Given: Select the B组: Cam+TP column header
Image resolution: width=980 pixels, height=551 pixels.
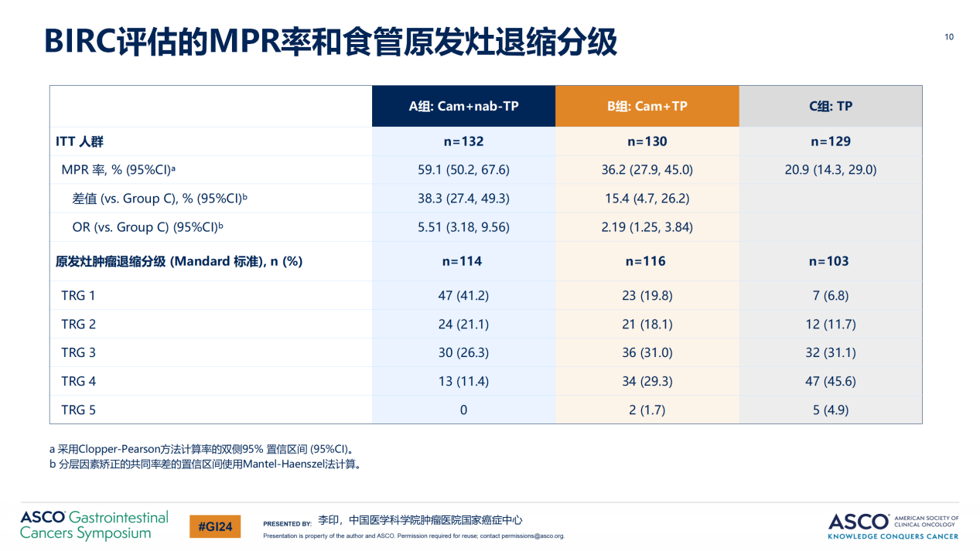Looking at the screenshot, I should tap(647, 107).
